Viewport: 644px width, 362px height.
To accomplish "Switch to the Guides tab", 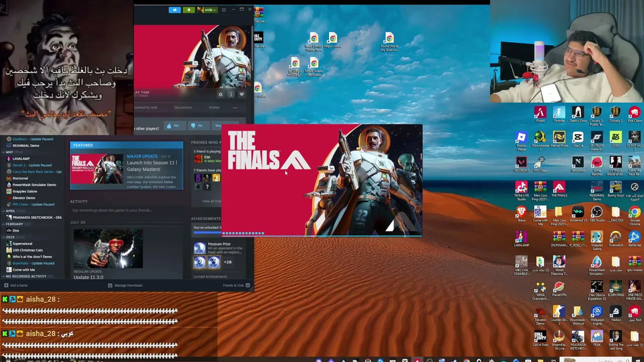I will coord(214,107).
